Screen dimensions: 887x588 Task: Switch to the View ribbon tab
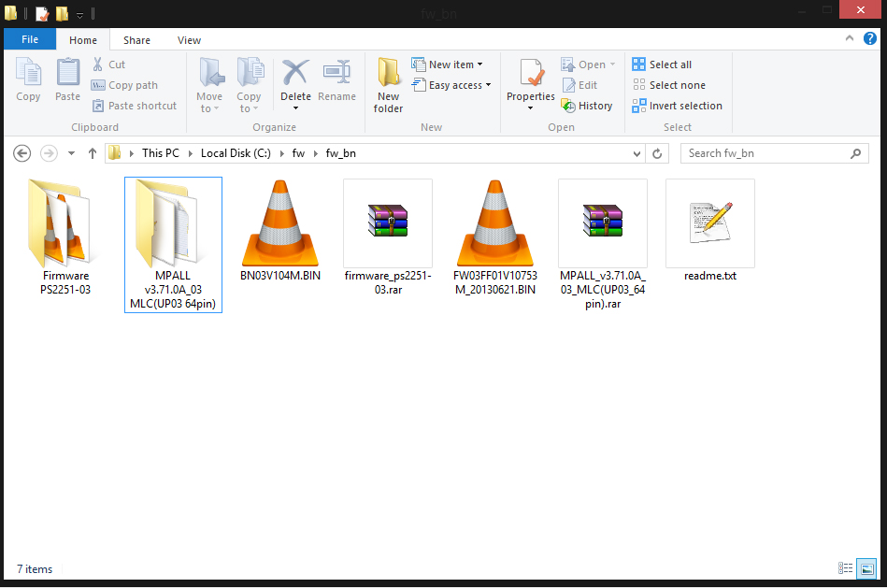tap(189, 40)
